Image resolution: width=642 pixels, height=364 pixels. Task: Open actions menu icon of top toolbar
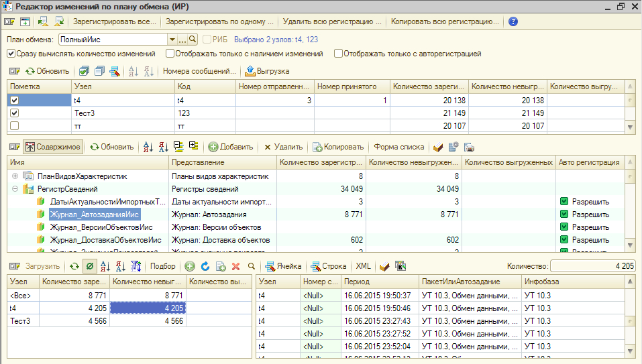point(9,21)
